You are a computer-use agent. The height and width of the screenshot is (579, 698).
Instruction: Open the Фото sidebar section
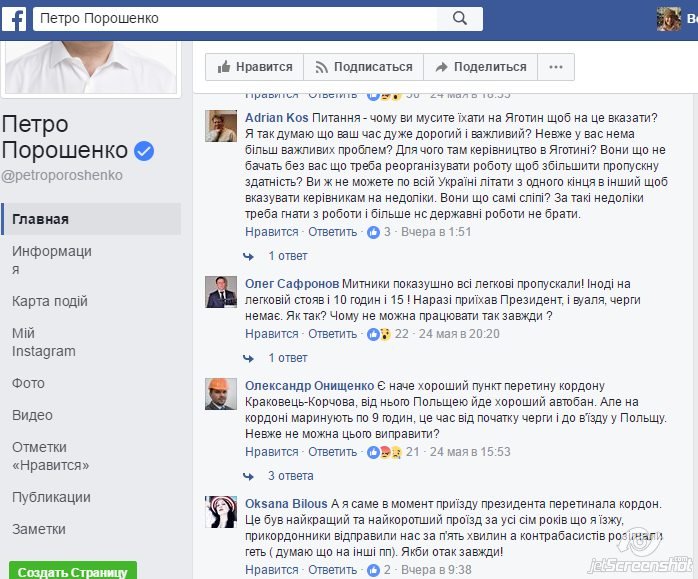pyautogui.click(x=28, y=383)
